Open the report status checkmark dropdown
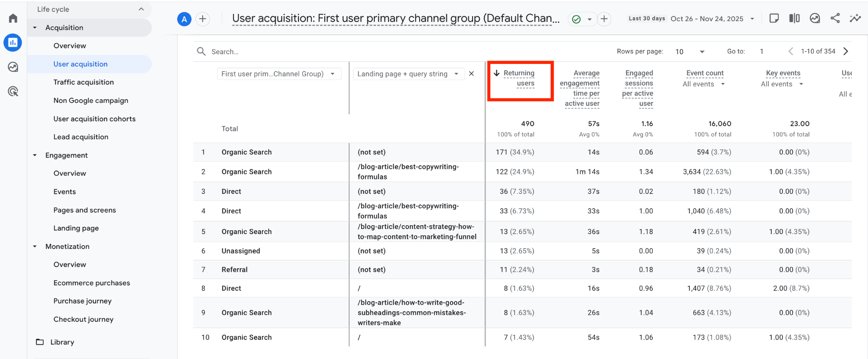Screen dimensions: 868x359 (582, 19)
